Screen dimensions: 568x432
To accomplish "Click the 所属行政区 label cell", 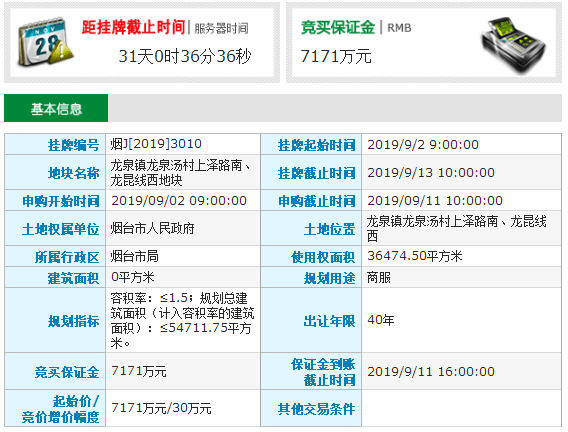I will pyautogui.click(x=55, y=256).
